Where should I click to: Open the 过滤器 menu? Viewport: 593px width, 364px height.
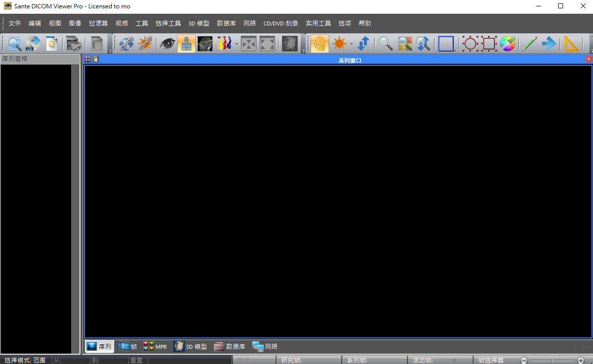(x=98, y=24)
